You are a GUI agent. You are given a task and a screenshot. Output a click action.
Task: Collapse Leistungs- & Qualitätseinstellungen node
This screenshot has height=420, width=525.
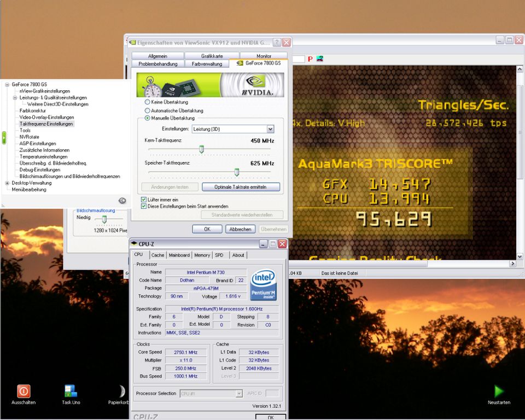15,98
